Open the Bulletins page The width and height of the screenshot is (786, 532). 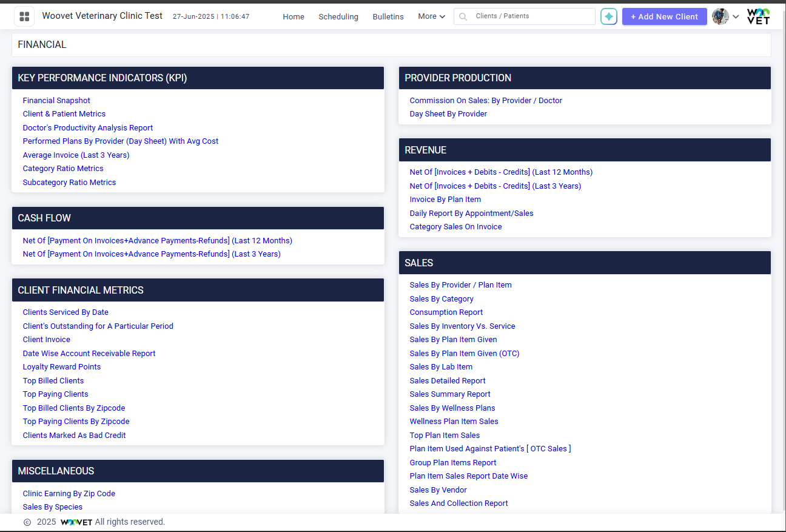coord(388,17)
